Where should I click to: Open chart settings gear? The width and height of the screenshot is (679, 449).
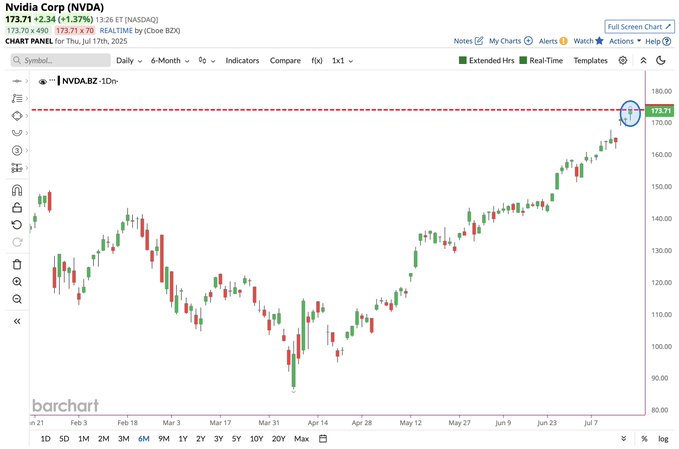[623, 60]
